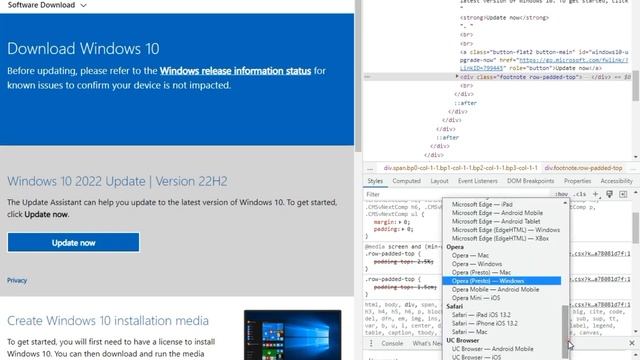Open the Accessibility tab in DevTools
Viewport: 640px width, 360px height.
point(616,181)
